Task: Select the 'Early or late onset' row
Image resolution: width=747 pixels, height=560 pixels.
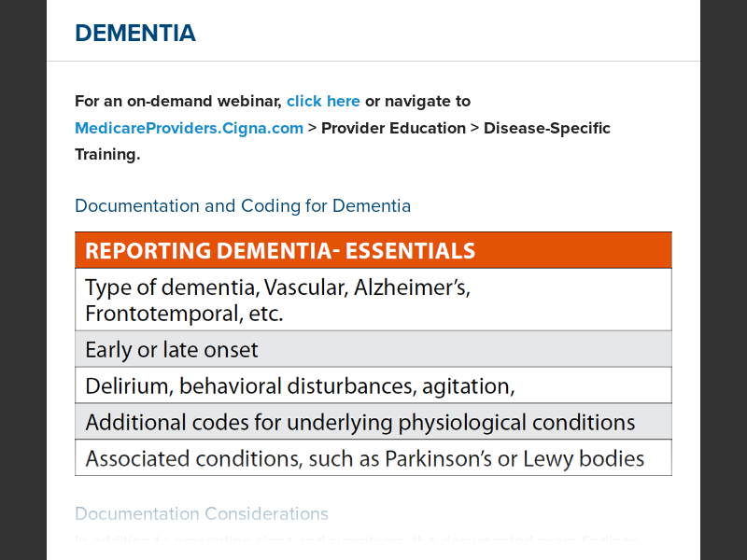Action: click(x=172, y=350)
